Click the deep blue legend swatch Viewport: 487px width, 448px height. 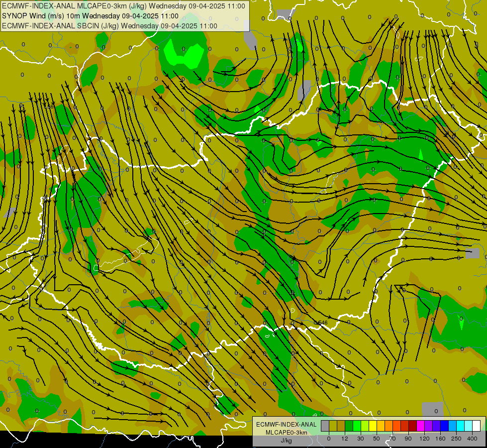tap(444, 426)
